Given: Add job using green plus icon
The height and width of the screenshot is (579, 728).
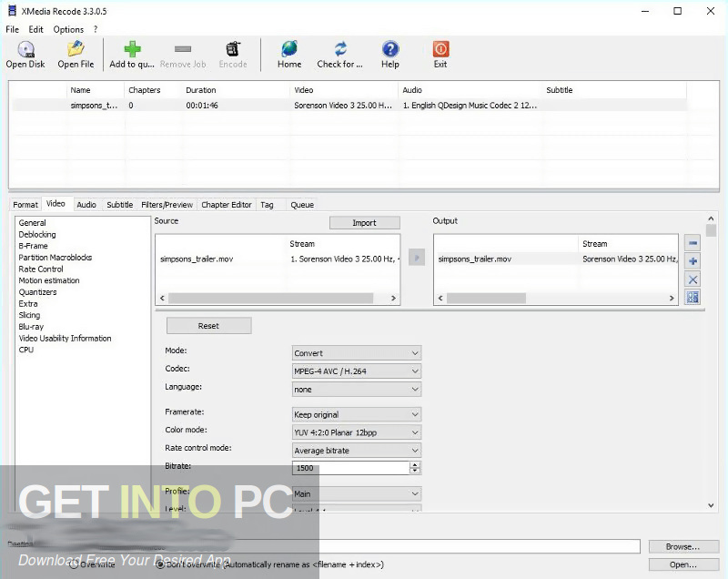Looking at the screenshot, I should pyautogui.click(x=132, y=49).
